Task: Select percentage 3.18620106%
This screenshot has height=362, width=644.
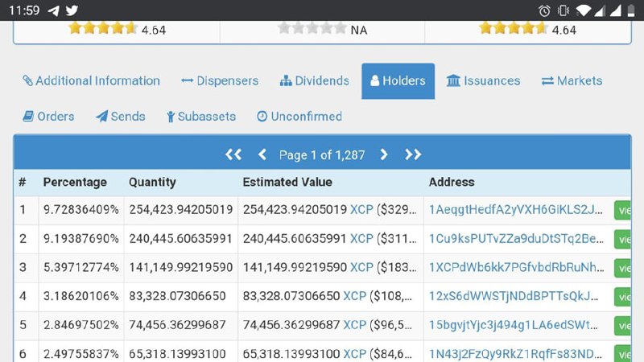Action: point(81,296)
